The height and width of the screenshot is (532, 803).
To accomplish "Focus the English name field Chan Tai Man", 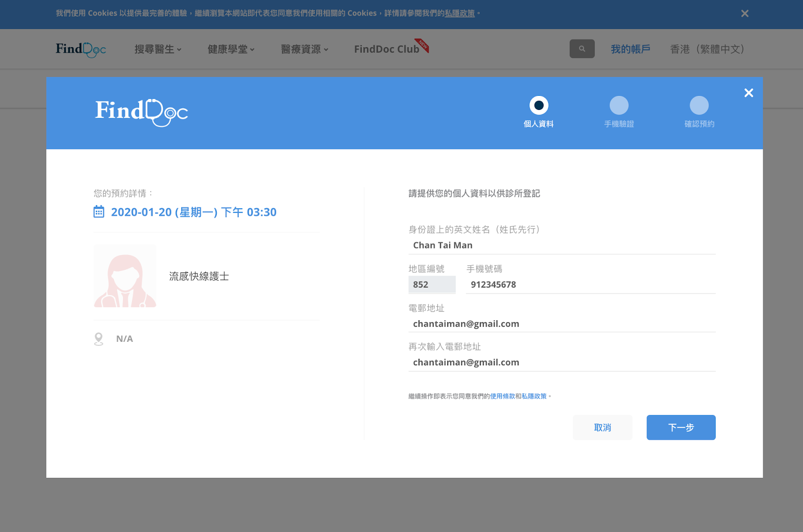I will [x=562, y=245].
